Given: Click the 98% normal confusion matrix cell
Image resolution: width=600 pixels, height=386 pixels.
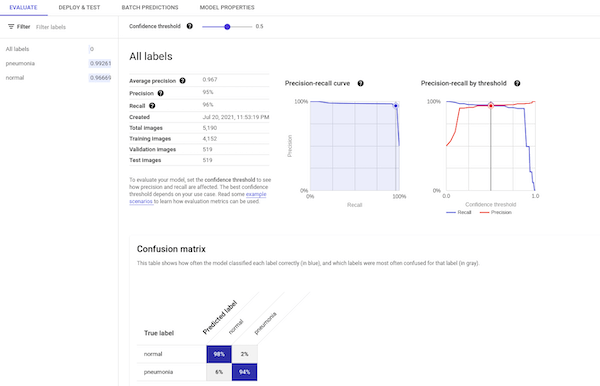Looking at the screenshot, I should tap(219, 354).
